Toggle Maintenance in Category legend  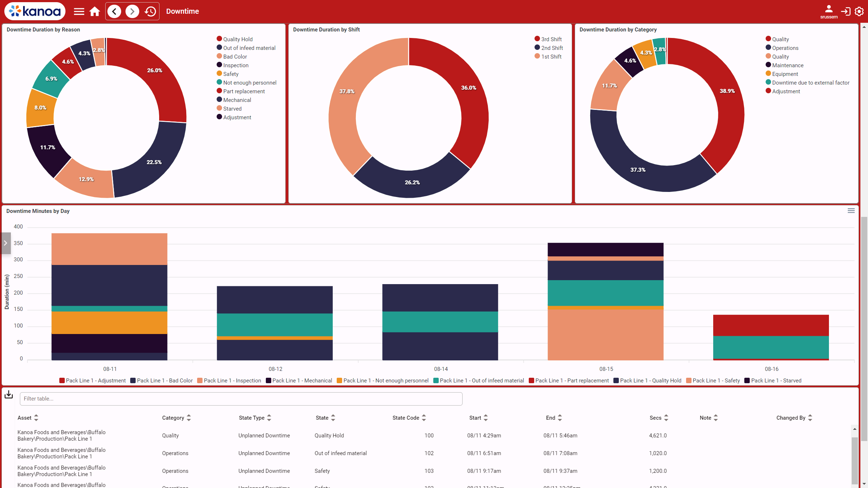point(784,65)
